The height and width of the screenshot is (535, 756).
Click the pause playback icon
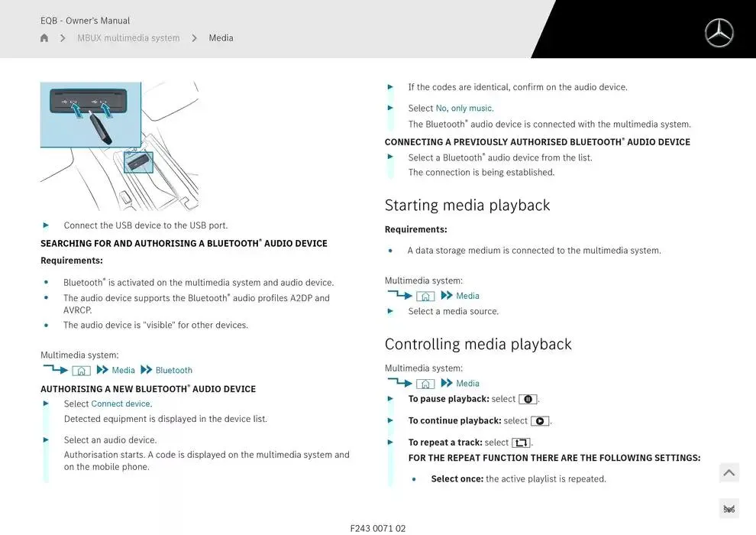[528, 399]
